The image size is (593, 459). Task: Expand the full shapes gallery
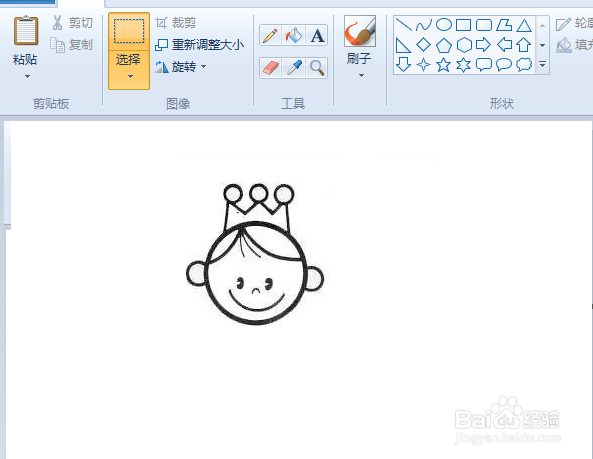[x=542, y=64]
